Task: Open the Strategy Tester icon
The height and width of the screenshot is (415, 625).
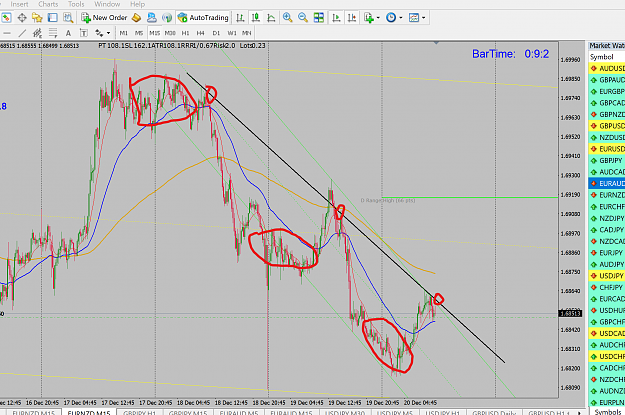Action: click(68, 18)
